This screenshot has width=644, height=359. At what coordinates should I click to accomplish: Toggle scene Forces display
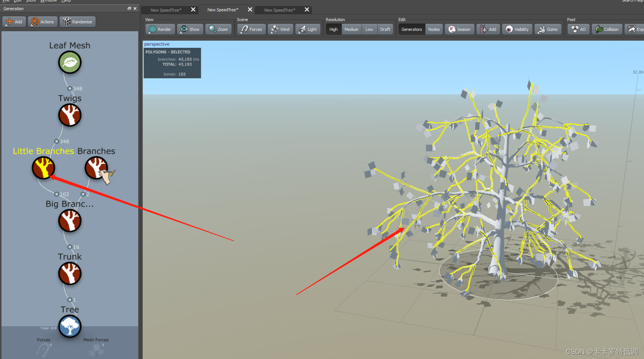(252, 29)
